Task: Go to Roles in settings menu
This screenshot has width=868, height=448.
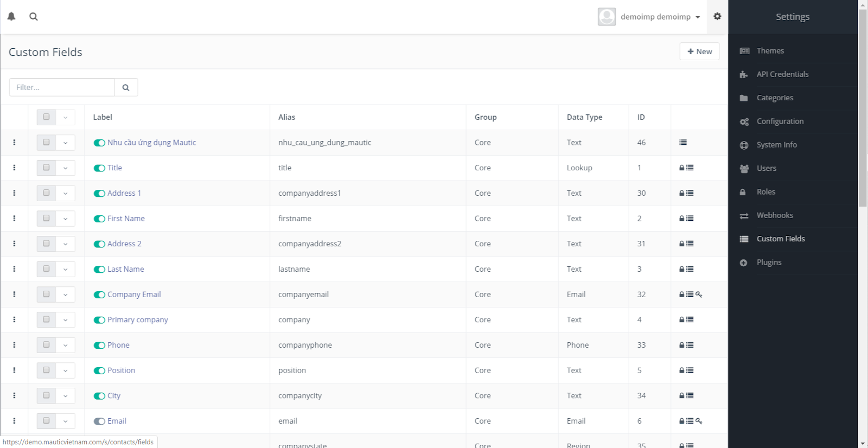Action: [x=765, y=192]
